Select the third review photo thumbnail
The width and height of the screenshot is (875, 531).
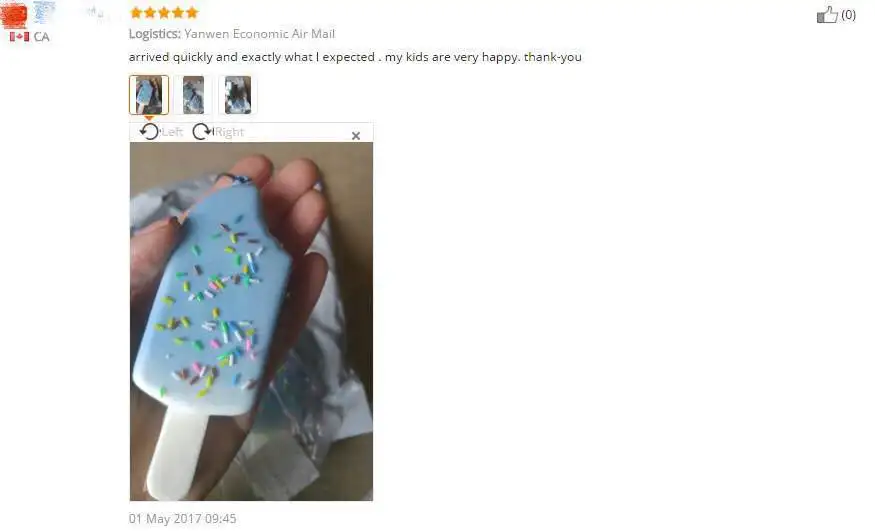[238, 95]
